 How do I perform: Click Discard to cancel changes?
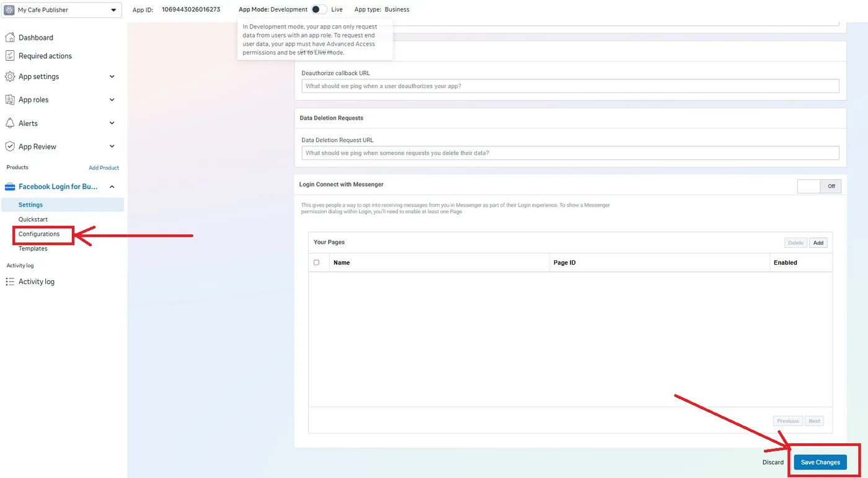tap(773, 463)
